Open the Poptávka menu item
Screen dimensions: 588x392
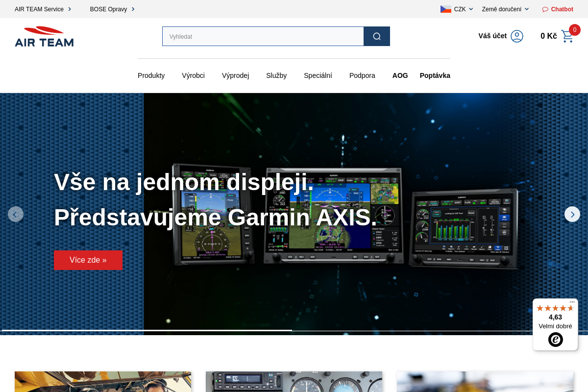click(x=435, y=75)
